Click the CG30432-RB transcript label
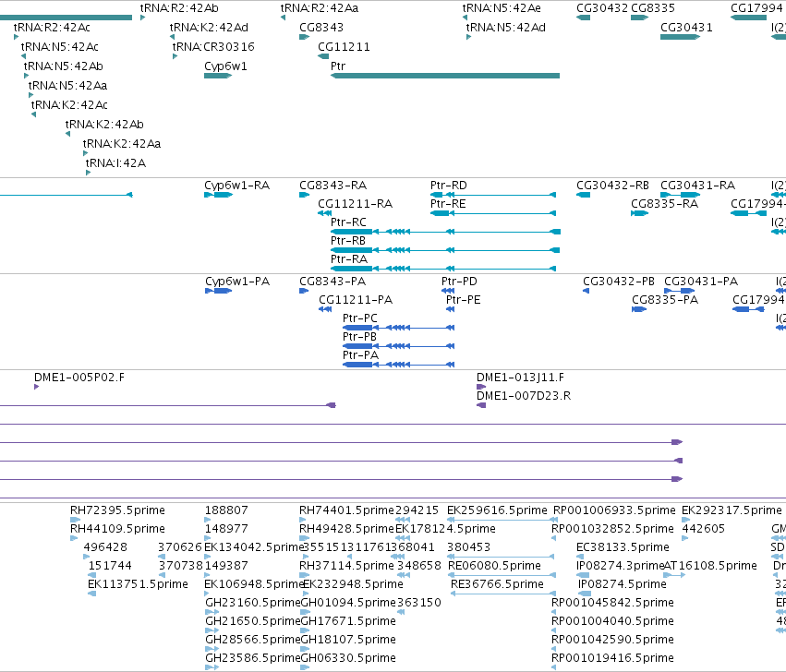 click(612, 186)
